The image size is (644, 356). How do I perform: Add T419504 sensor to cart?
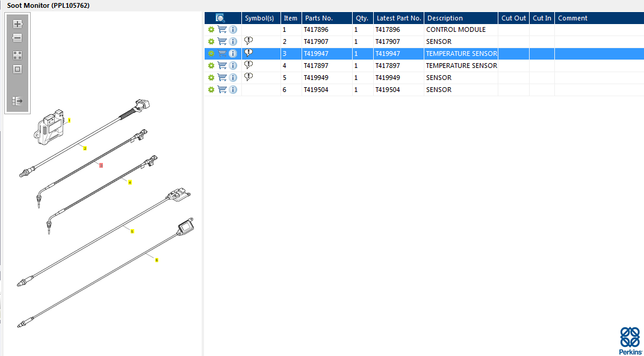pyautogui.click(x=222, y=90)
